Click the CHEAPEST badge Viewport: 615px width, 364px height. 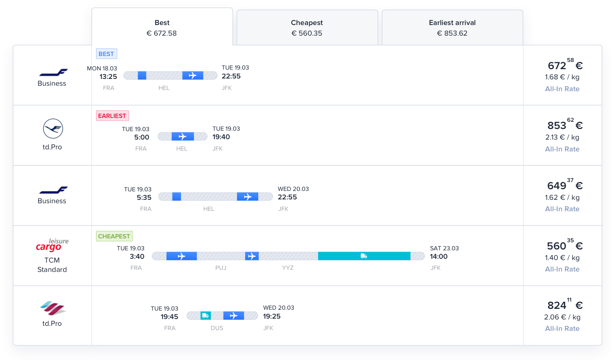pyautogui.click(x=114, y=236)
